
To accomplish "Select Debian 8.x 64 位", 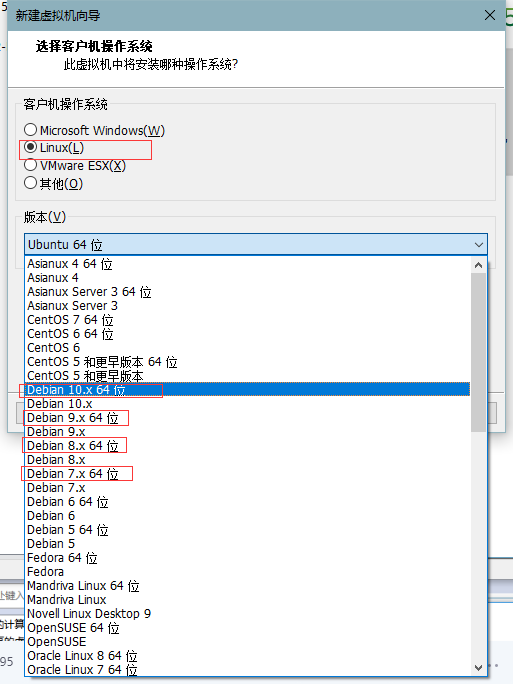I will point(248,445).
